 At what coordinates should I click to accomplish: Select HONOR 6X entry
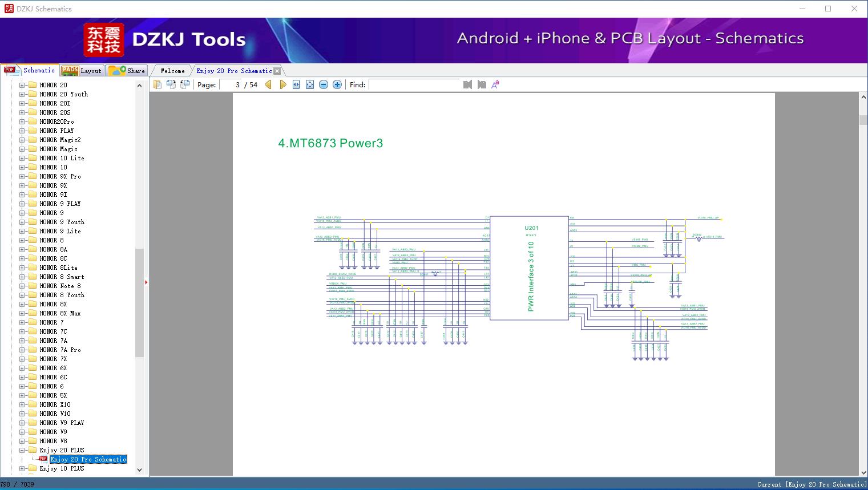pos(54,368)
